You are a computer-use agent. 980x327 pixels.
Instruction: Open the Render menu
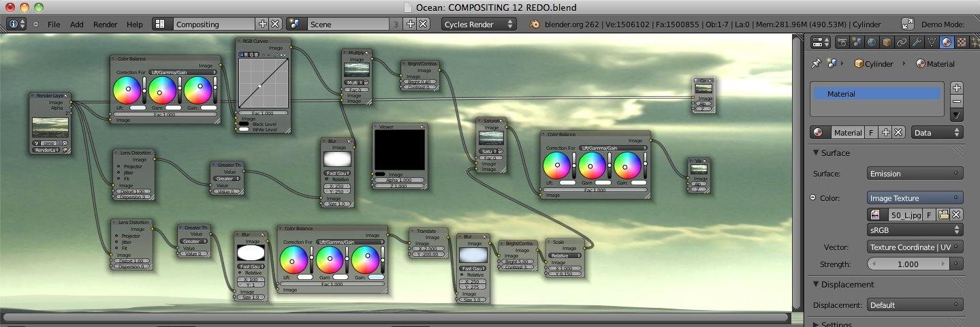click(x=105, y=24)
